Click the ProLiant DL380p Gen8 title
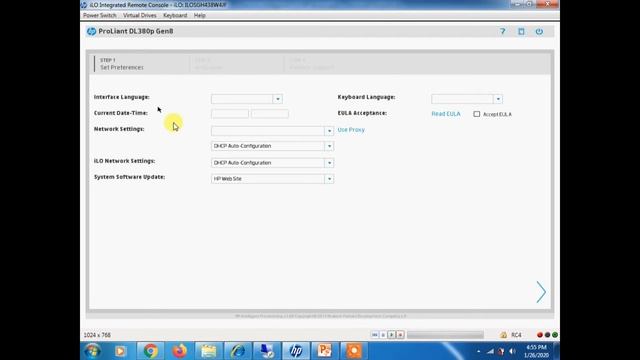This screenshot has width=640, height=360. (x=136, y=31)
